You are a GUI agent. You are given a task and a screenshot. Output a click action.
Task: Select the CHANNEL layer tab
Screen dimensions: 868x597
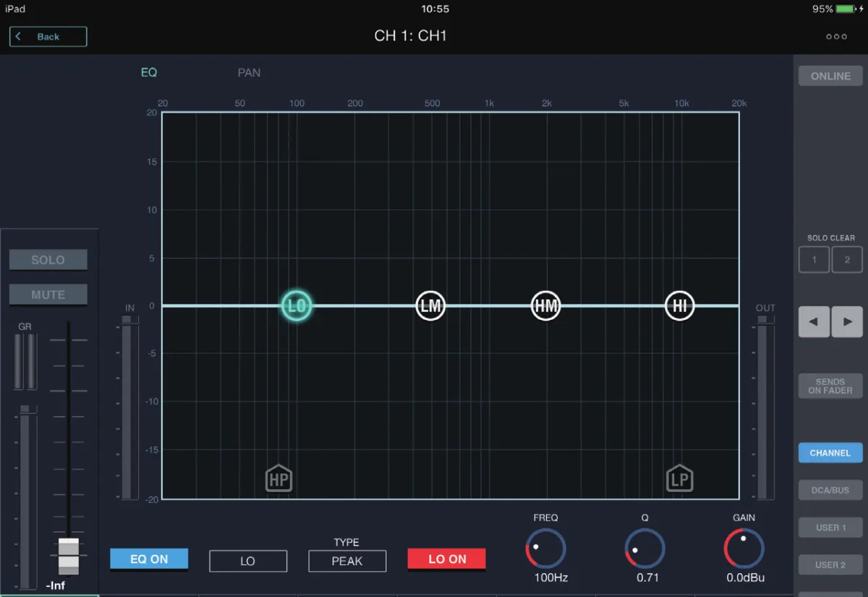830,453
